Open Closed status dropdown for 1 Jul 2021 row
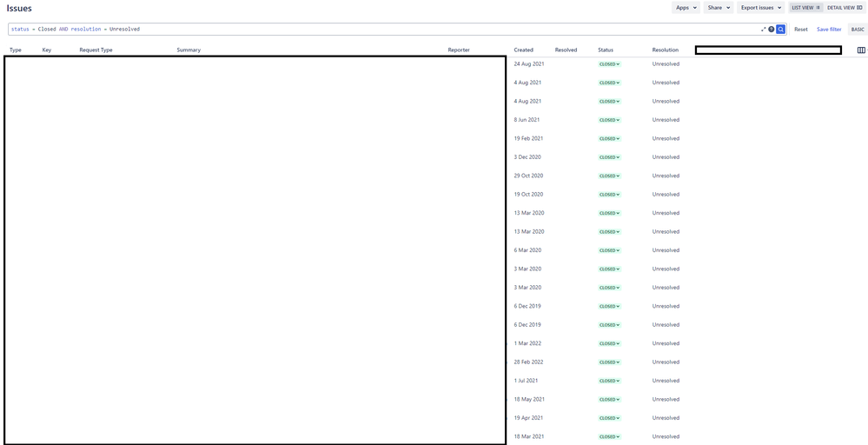The width and height of the screenshot is (868, 445). tap(609, 381)
